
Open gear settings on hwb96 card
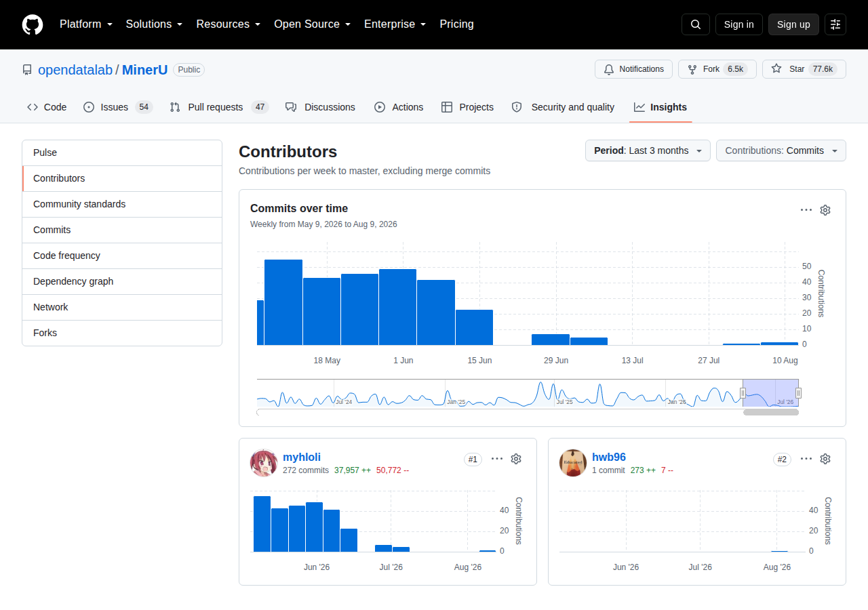(x=825, y=459)
